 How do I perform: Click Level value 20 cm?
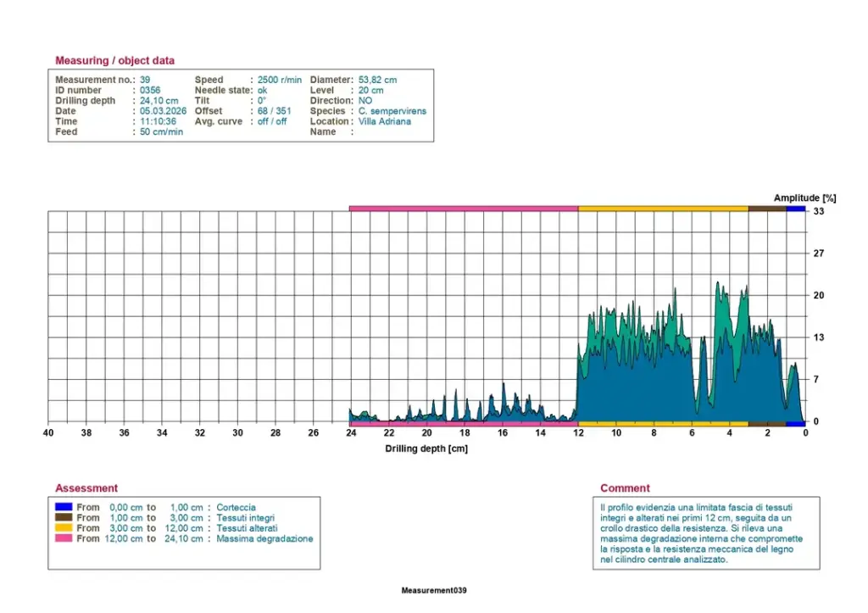(x=371, y=90)
